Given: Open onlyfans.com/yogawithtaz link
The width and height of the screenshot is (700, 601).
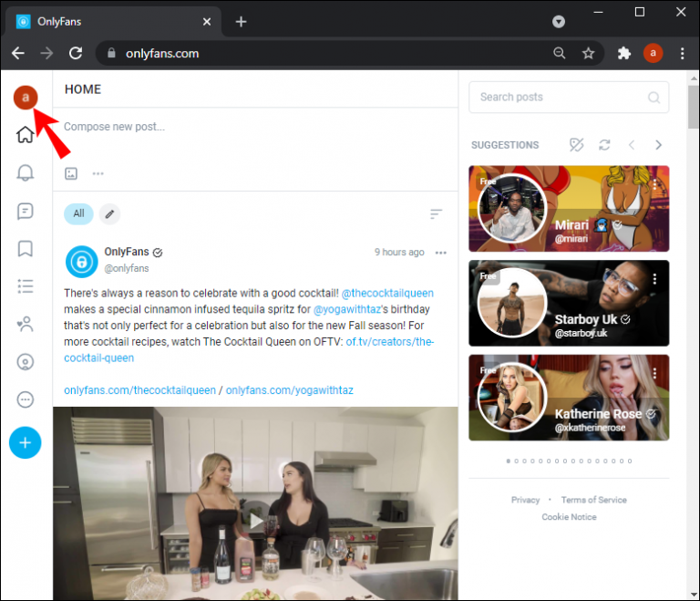Looking at the screenshot, I should click(x=289, y=390).
